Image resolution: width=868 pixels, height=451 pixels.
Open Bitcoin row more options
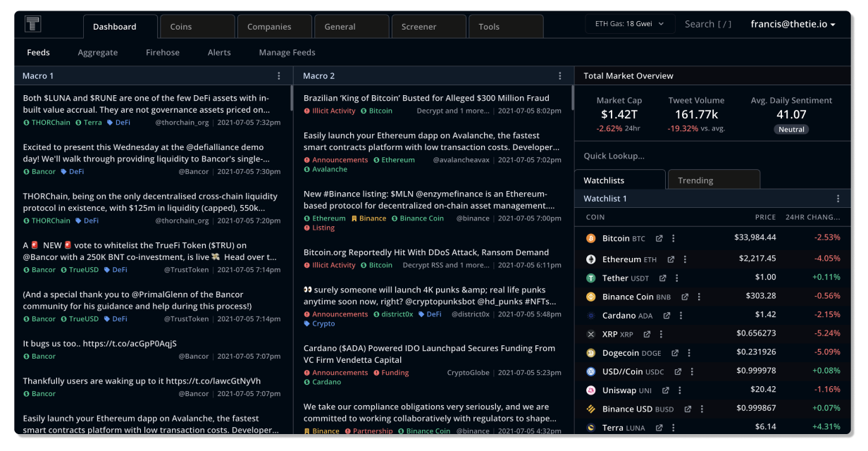(674, 239)
